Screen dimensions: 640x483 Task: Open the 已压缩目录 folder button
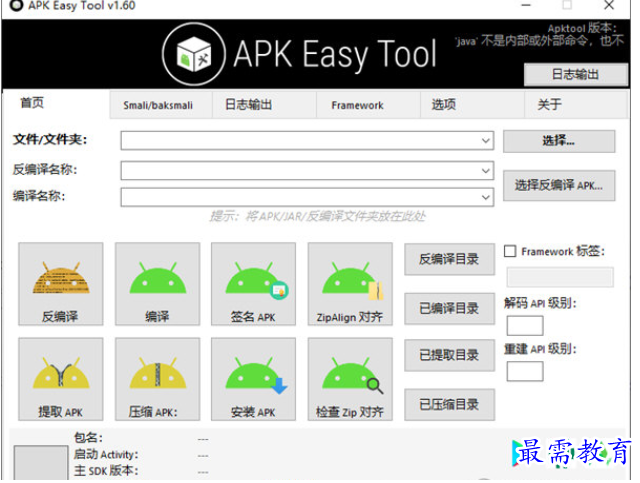tap(450, 405)
